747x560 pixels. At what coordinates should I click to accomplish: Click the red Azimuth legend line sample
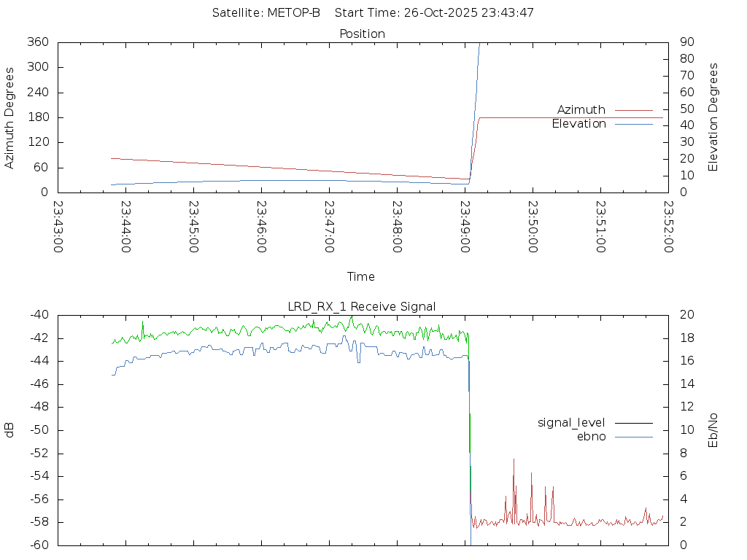click(x=633, y=110)
